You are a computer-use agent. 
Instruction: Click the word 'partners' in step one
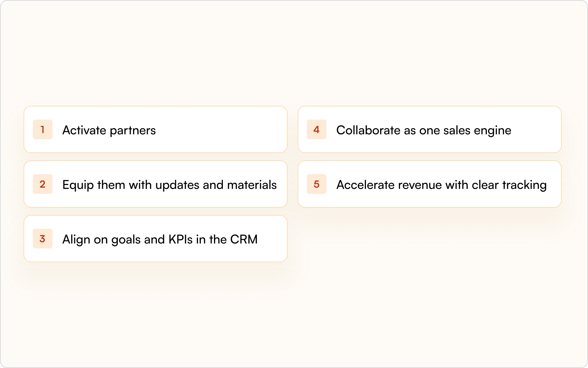click(133, 131)
